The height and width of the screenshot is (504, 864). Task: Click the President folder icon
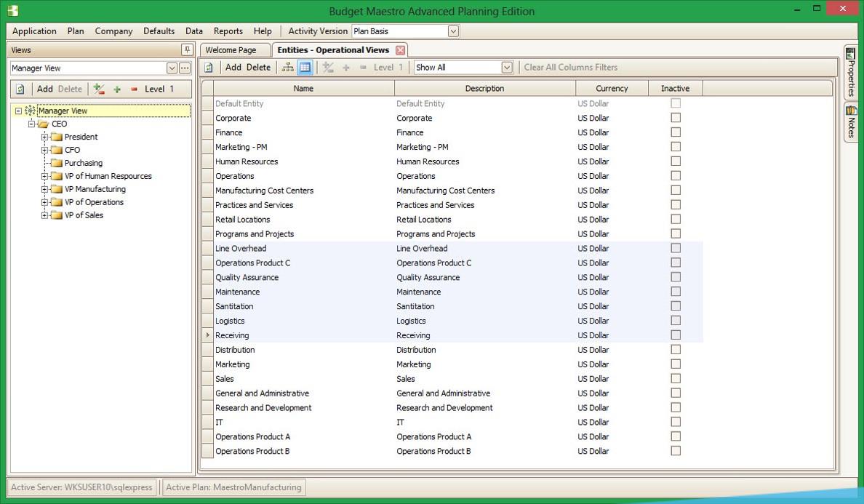click(56, 137)
